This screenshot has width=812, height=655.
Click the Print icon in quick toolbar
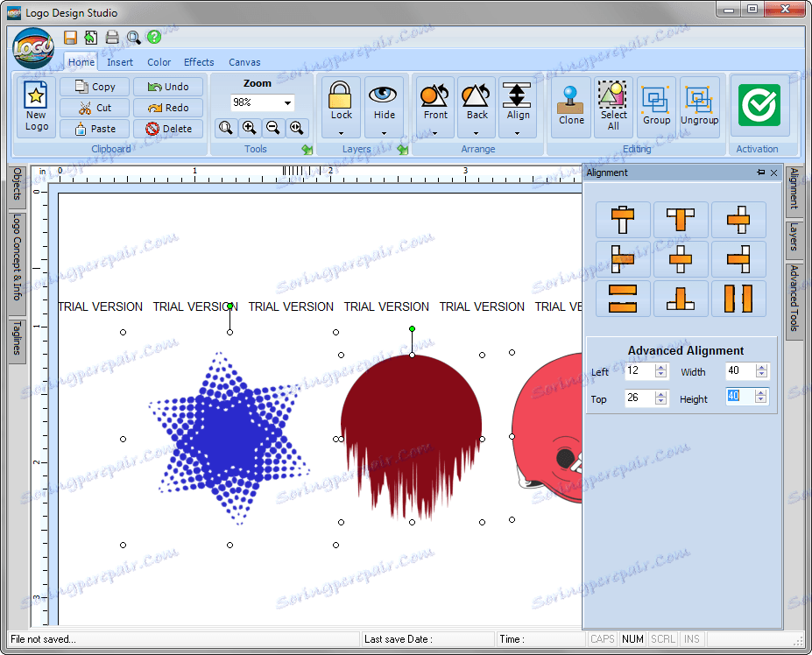click(112, 38)
